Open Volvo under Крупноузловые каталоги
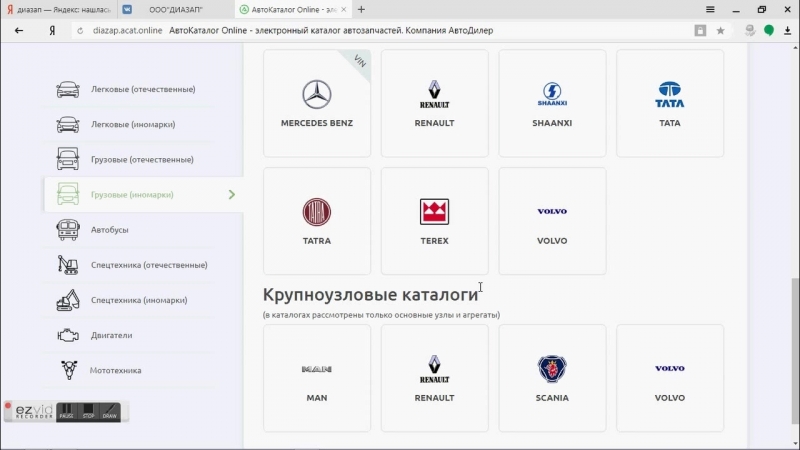The width and height of the screenshot is (800, 450). [669, 378]
